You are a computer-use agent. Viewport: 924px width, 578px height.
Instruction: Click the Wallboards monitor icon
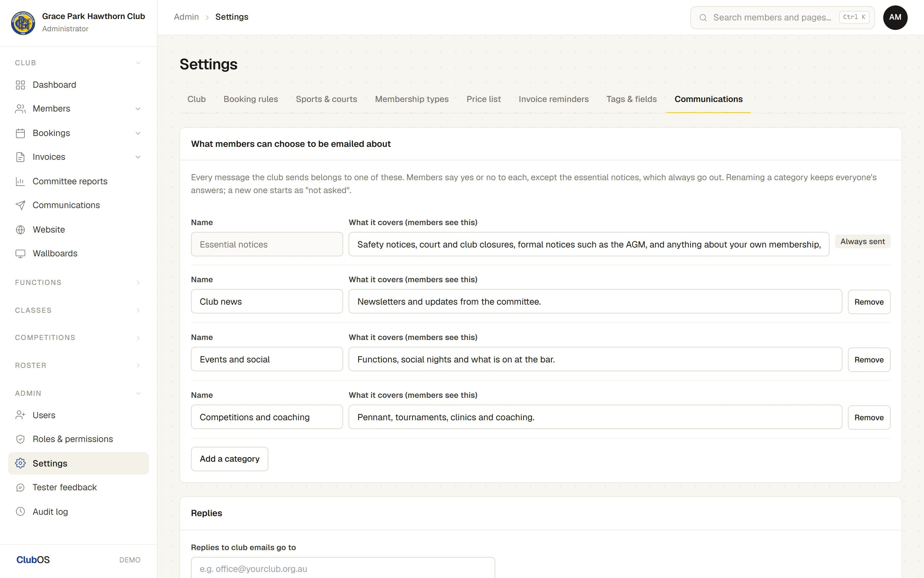20,253
